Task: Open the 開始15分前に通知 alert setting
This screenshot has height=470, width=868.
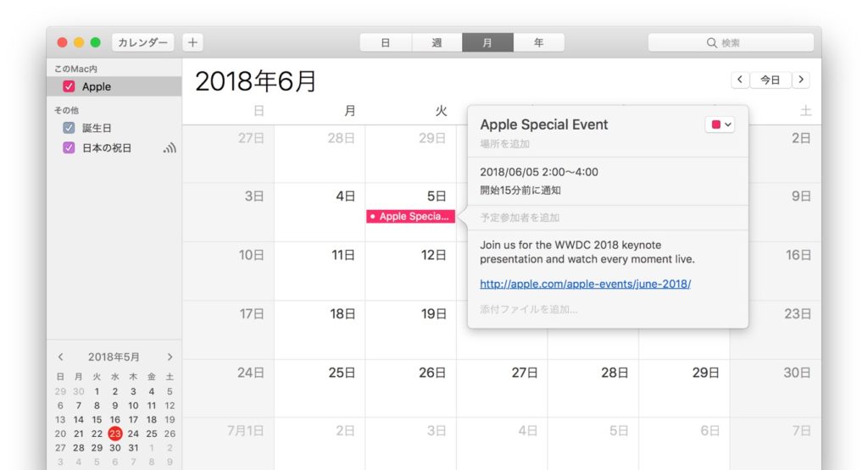Action: click(x=520, y=190)
